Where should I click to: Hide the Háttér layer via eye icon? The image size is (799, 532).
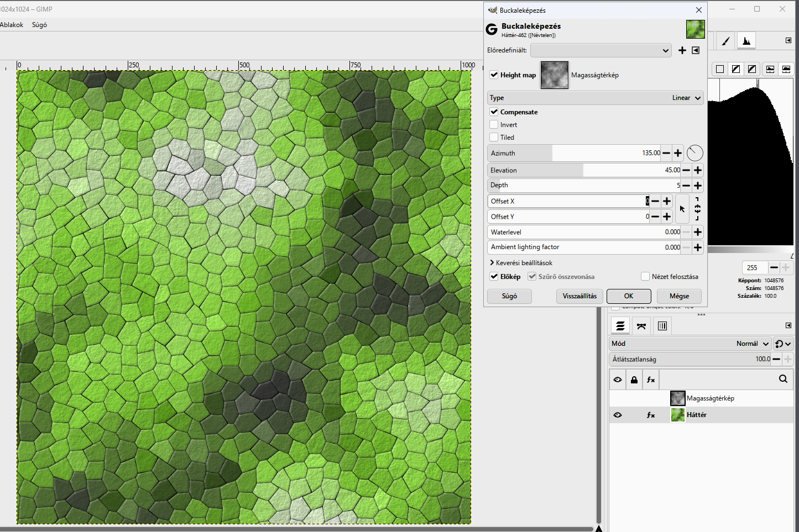point(618,415)
